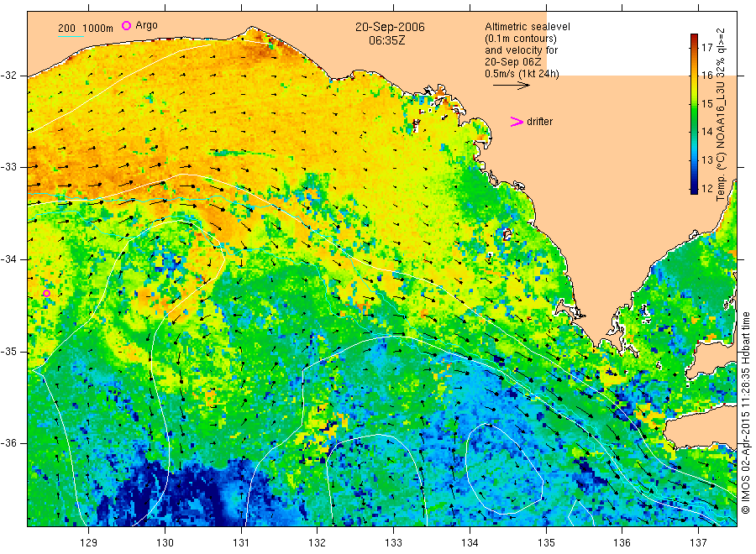Click the magenta Argo circle in the legend
Screen dimensions: 756x554
coord(126,25)
